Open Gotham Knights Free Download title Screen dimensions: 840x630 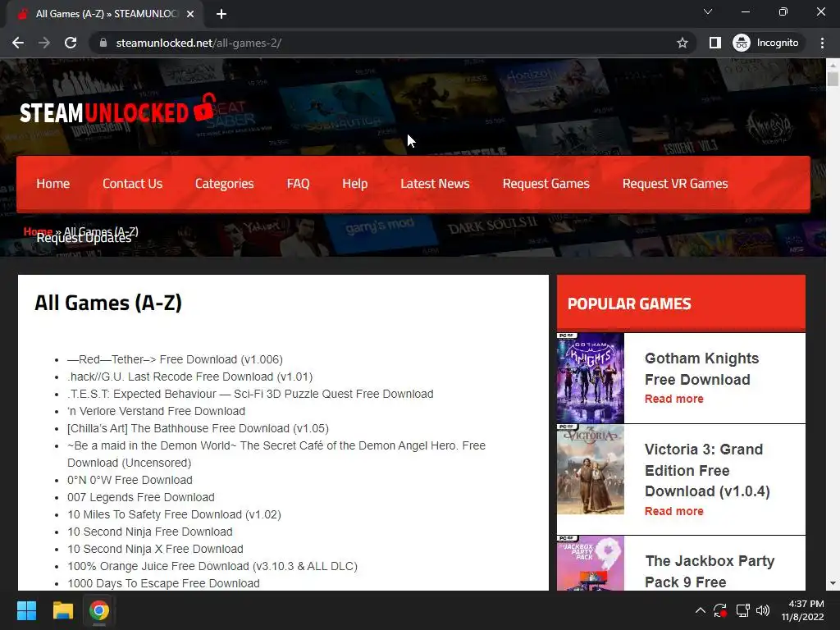(x=702, y=368)
